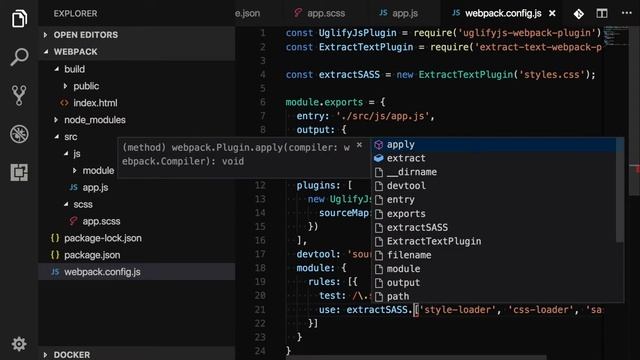Open the Debug view icon

(x=19, y=134)
